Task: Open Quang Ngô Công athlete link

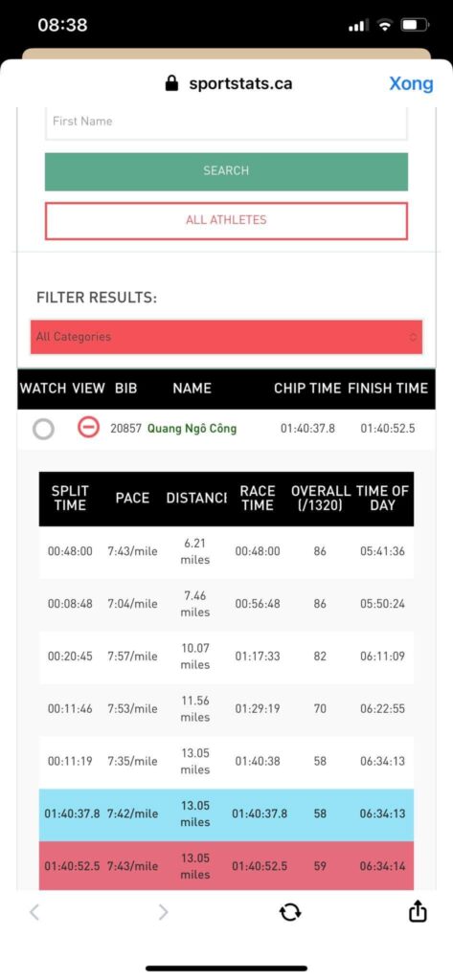Action: point(193,429)
